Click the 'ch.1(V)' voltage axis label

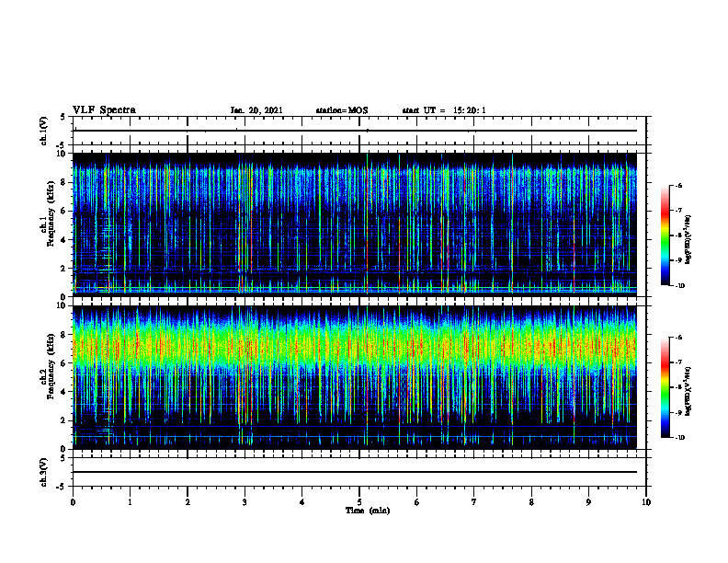[43, 131]
